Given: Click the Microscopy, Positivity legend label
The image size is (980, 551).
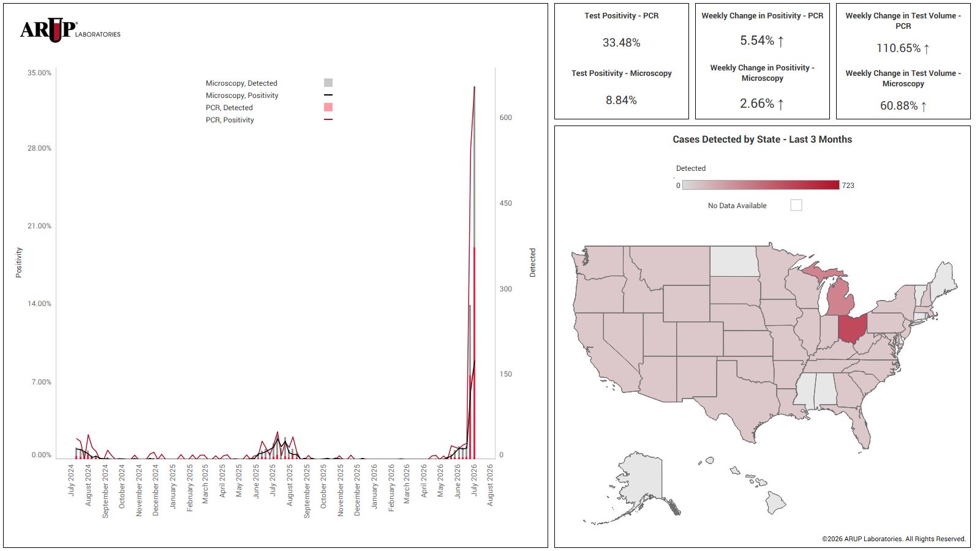Looking at the screenshot, I should coord(242,96).
